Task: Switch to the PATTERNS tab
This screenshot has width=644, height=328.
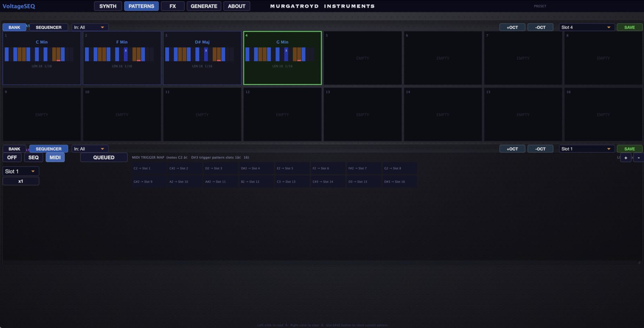Action: click(x=141, y=6)
